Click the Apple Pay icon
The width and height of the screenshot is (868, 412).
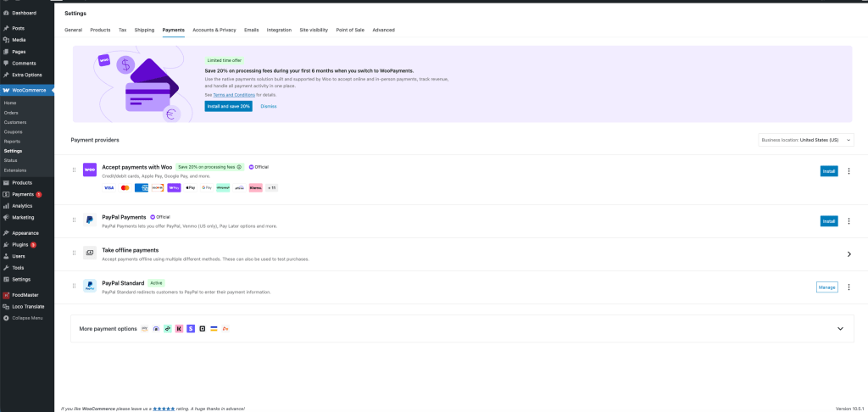pyautogui.click(x=191, y=188)
